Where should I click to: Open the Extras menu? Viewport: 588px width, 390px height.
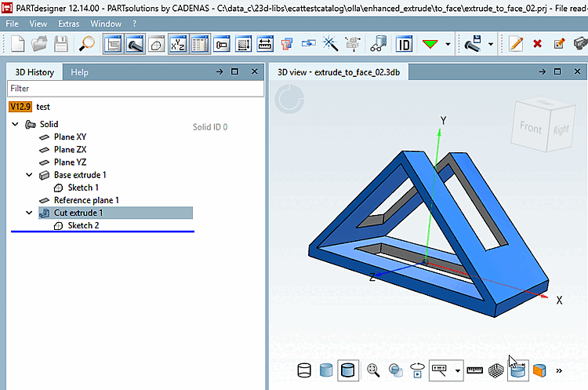point(69,24)
